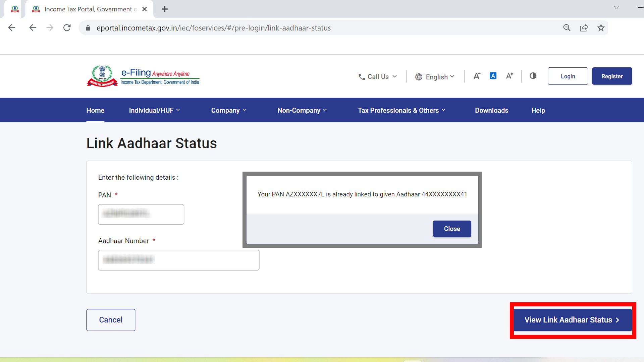644x362 pixels.
Task: Click the browser share icon
Action: [x=584, y=28]
